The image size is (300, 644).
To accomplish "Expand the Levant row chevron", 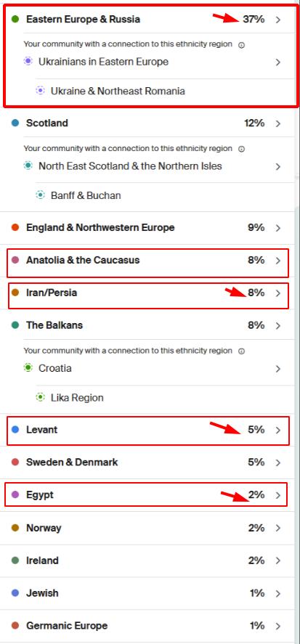I will click(278, 430).
